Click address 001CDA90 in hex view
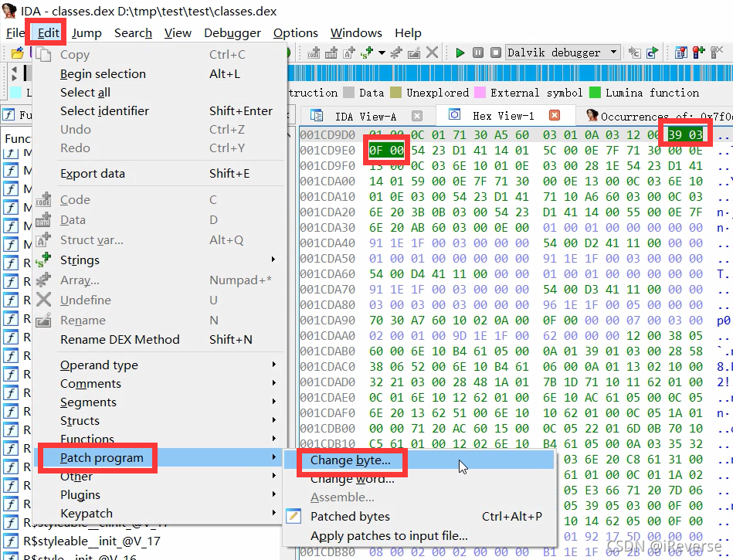 coord(327,321)
